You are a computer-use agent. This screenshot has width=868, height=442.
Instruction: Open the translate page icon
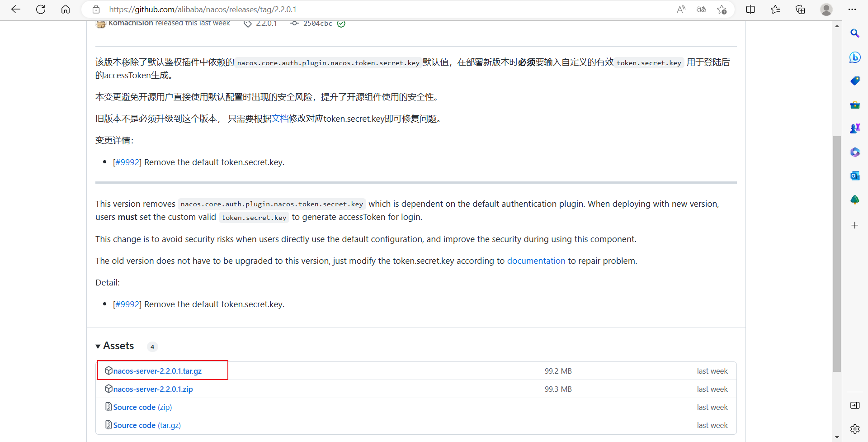point(701,10)
